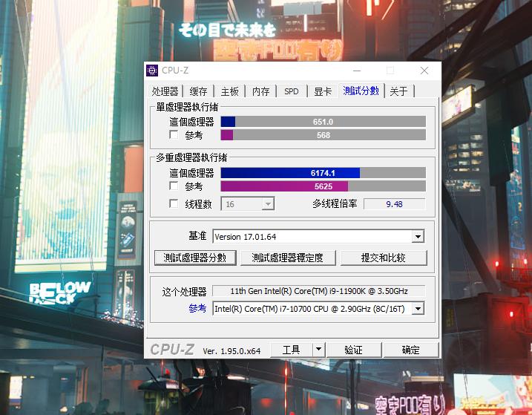The image size is (532, 415).
Task: Click the 提交和比較 button
Action: [384, 258]
